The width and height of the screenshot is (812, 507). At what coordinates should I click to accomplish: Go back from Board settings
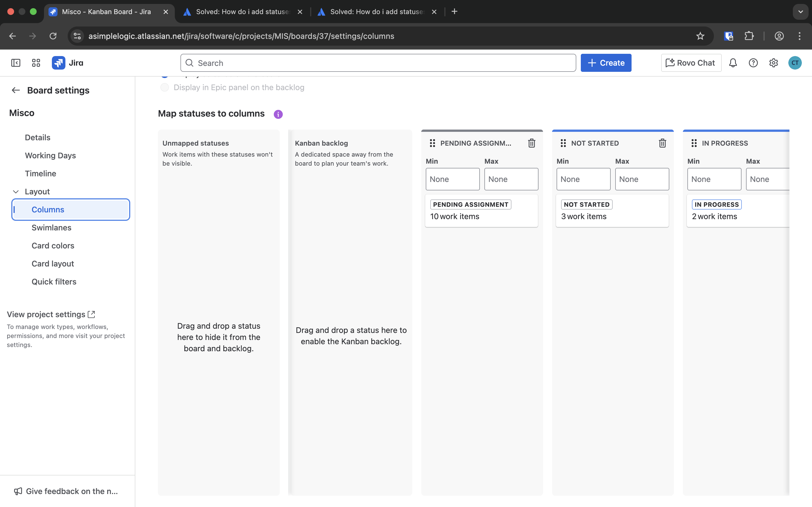[x=16, y=90]
